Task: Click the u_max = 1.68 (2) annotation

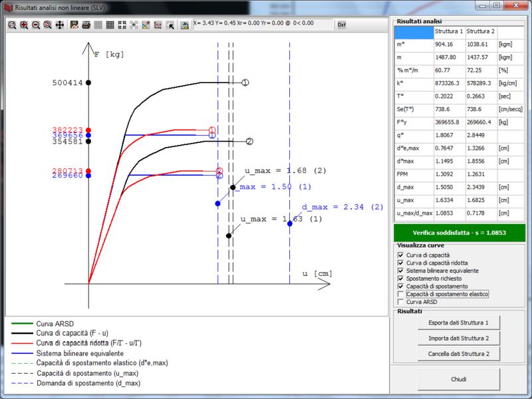Action: [x=285, y=171]
